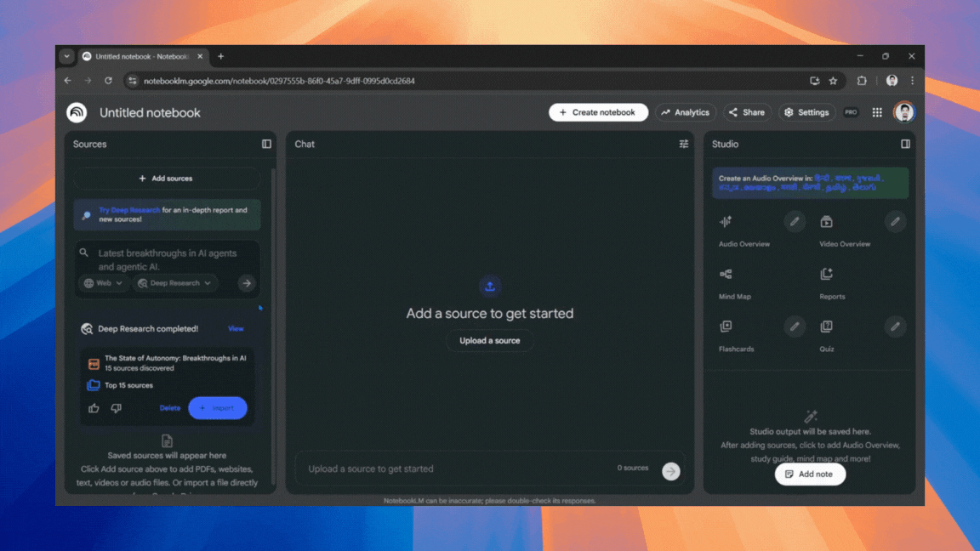Open the Web source type dropdown
This screenshot has width=980, height=551.
pos(103,283)
